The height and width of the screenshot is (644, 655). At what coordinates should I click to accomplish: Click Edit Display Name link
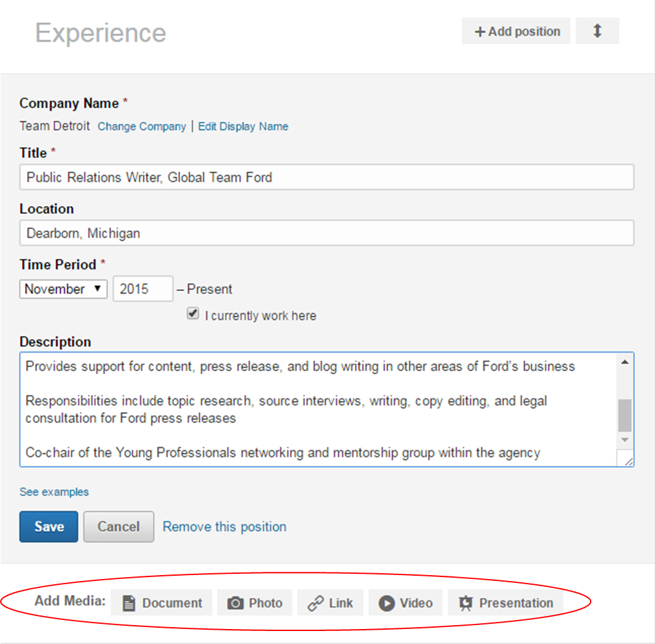pyautogui.click(x=243, y=126)
